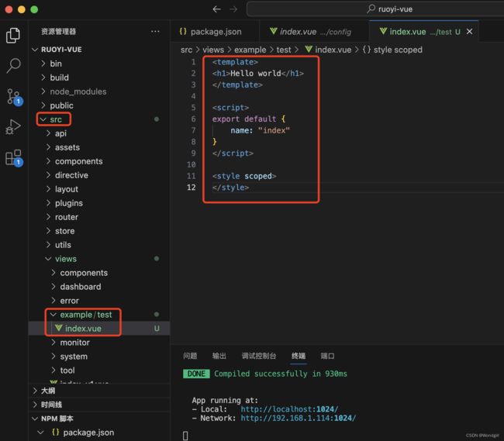This screenshot has height=441, width=504.
Task: Expand the src components folder
Action: (99, 161)
